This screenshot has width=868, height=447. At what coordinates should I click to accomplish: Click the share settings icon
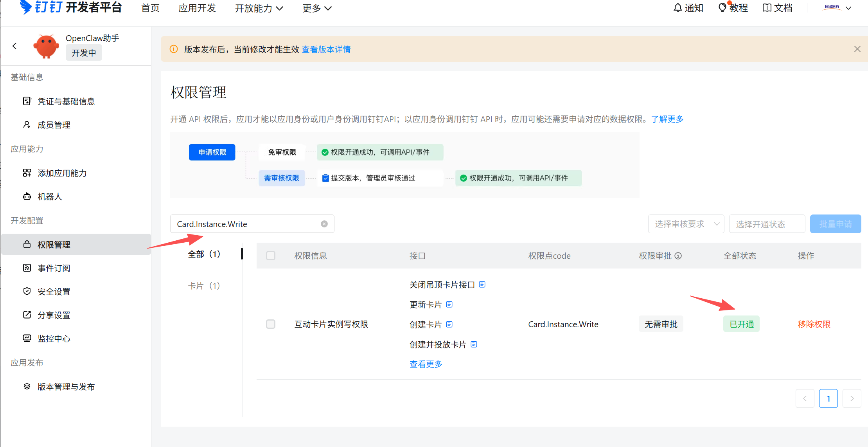click(x=27, y=315)
